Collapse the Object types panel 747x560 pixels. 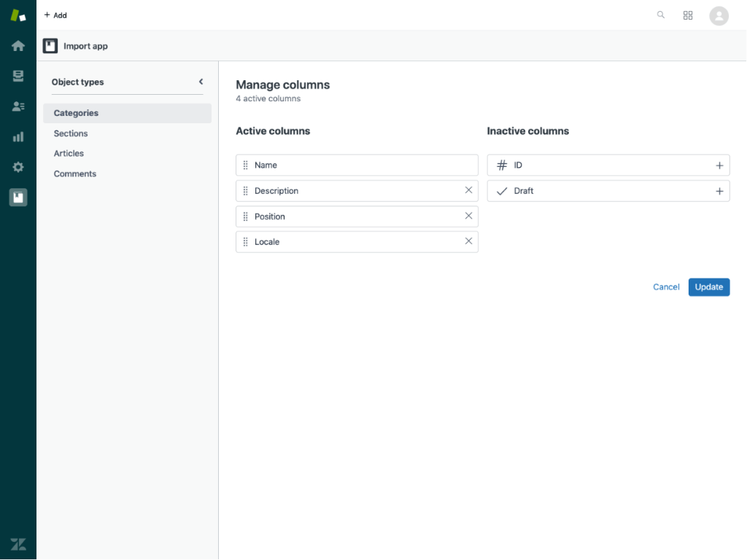[201, 82]
